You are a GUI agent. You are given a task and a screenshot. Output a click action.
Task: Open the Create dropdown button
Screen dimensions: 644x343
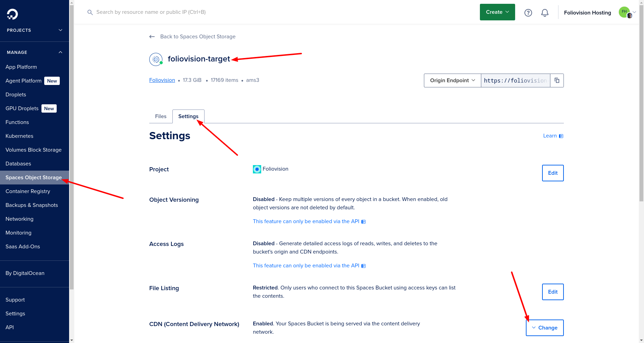497,12
